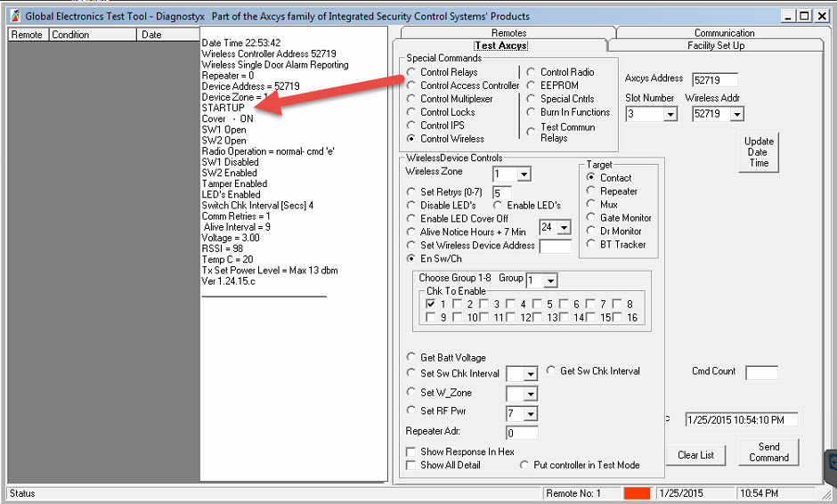The width and height of the screenshot is (837, 504).
Task: Switch to the Remotes tab
Action: point(508,33)
